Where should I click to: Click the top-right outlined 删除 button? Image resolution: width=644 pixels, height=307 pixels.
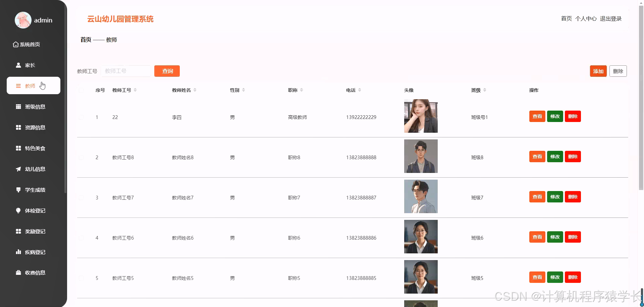[618, 71]
